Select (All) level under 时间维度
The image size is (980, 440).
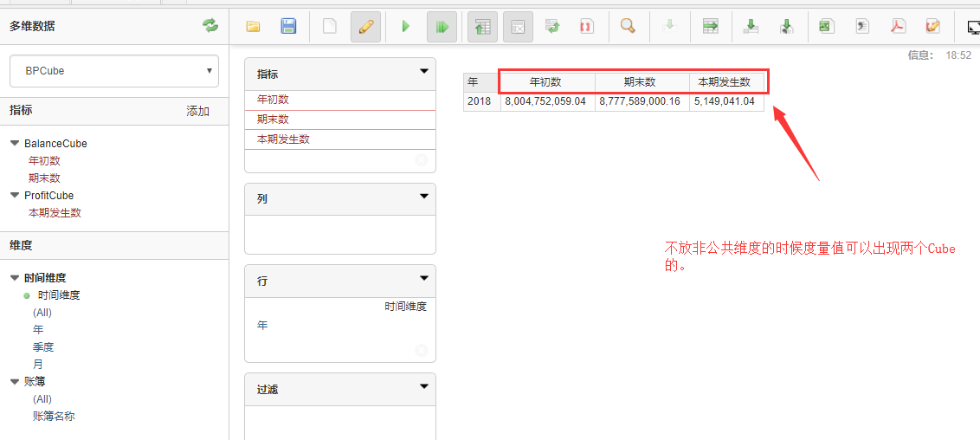click(x=42, y=313)
